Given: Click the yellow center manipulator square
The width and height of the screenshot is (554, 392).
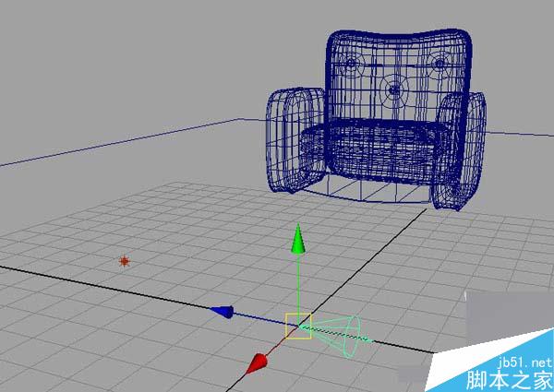Looking at the screenshot, I should [298, 326].
